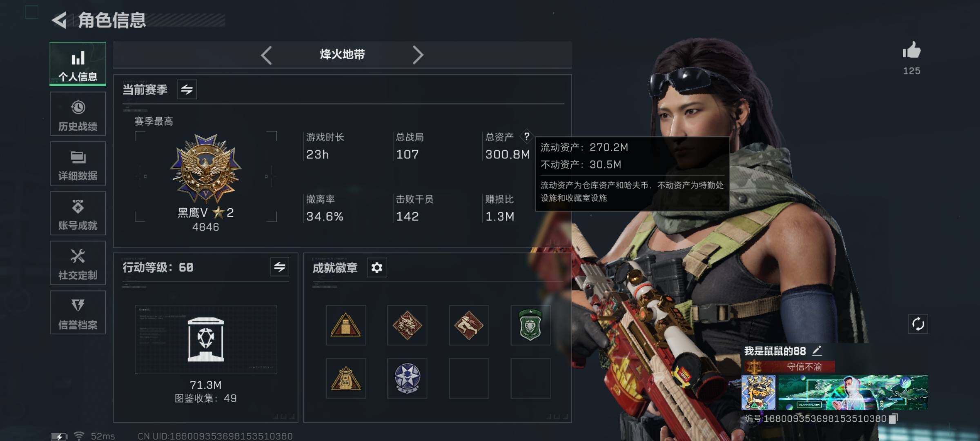
Task: Open 成就徽章 gear settings
Action: 377,268
